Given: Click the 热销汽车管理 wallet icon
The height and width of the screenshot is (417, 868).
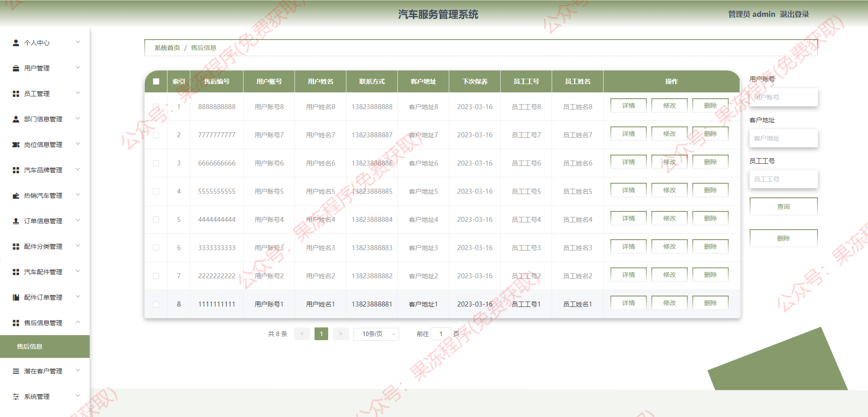Looking at the screenshot, I should pos(16,196).
